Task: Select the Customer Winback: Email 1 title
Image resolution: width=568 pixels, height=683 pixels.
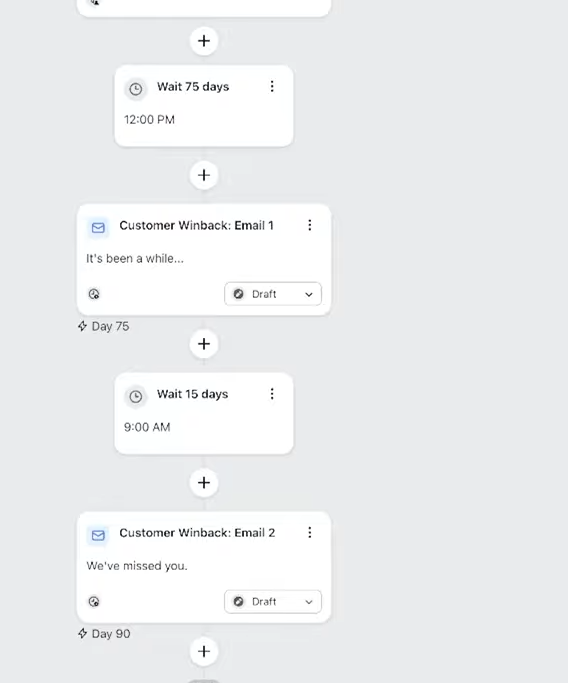Action: tap(196, 225)
